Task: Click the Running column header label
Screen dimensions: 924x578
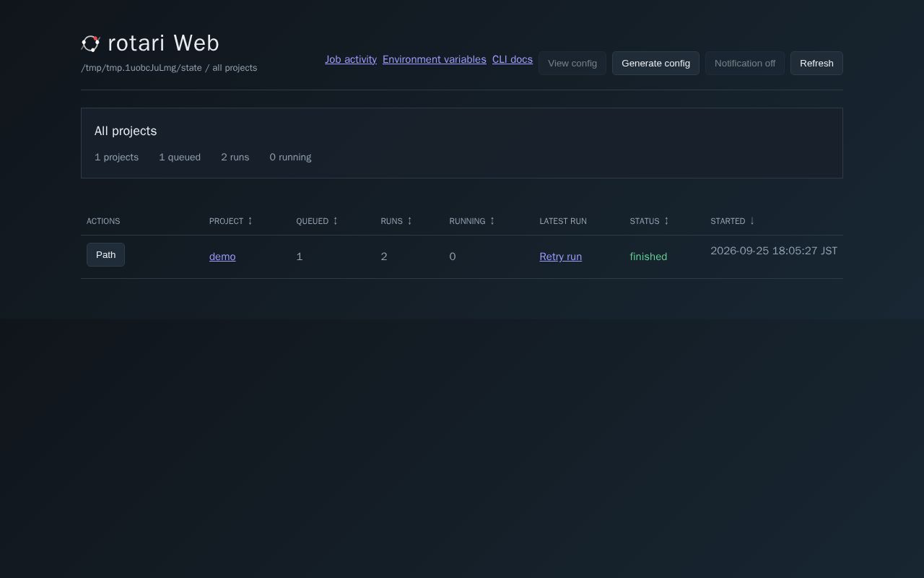Action: 467,221
